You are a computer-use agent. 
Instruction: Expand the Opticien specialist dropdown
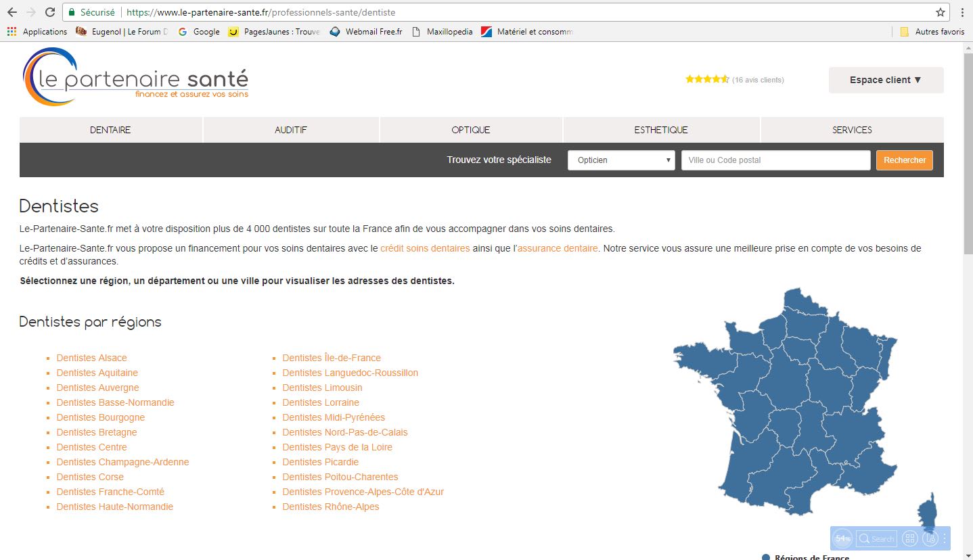pyautogui.click(x=620, y=160)
